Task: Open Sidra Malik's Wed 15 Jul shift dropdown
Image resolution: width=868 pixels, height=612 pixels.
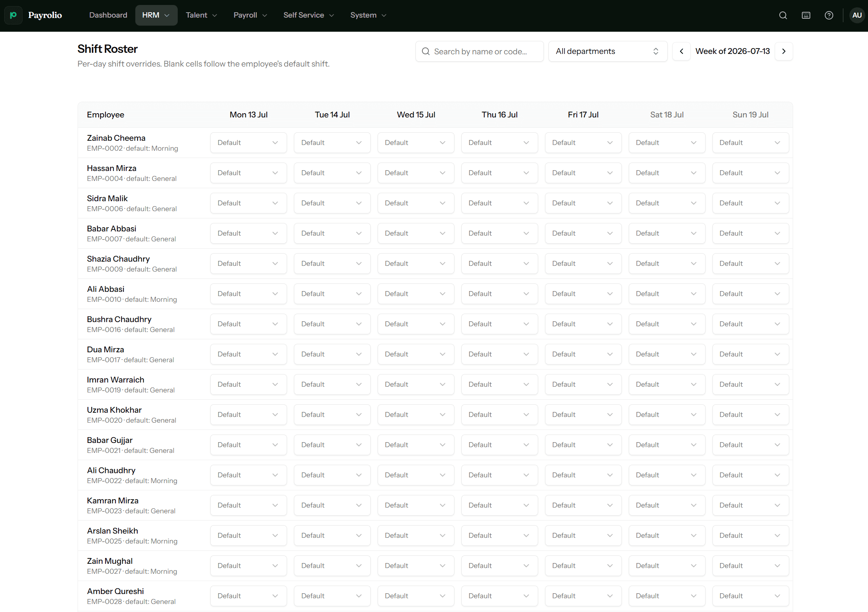Action: [x=416, y=203]
